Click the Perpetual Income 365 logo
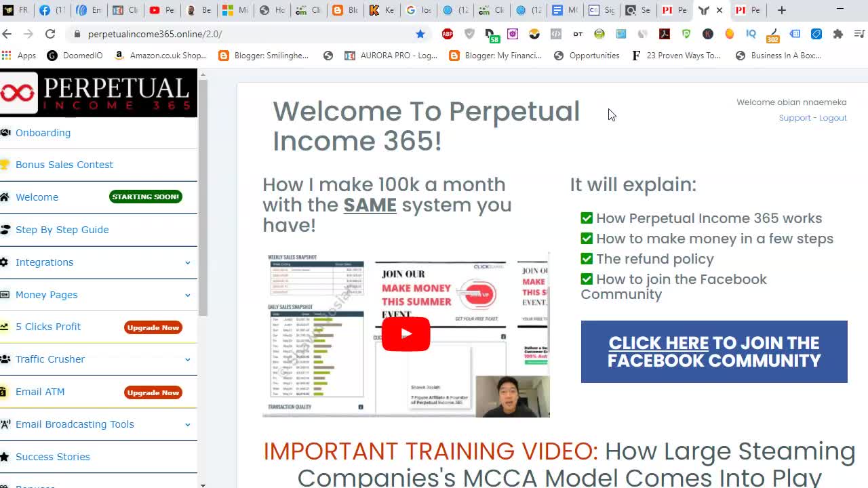The width and height of the screenshot is (868, 488). point(98,93)
